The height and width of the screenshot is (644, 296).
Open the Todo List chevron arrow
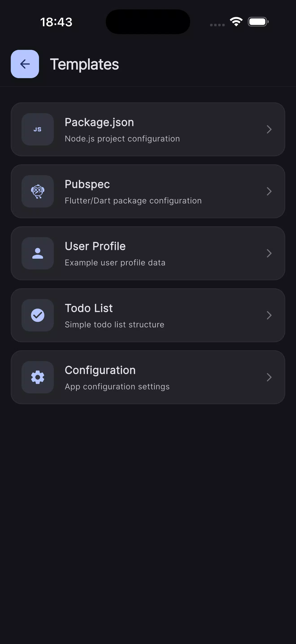[269, 315]
